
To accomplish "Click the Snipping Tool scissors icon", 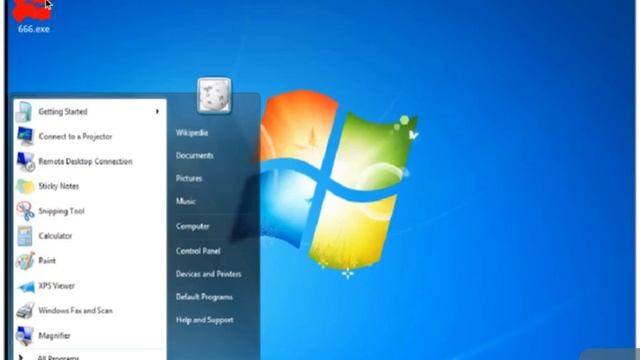I will click(25, 211).
